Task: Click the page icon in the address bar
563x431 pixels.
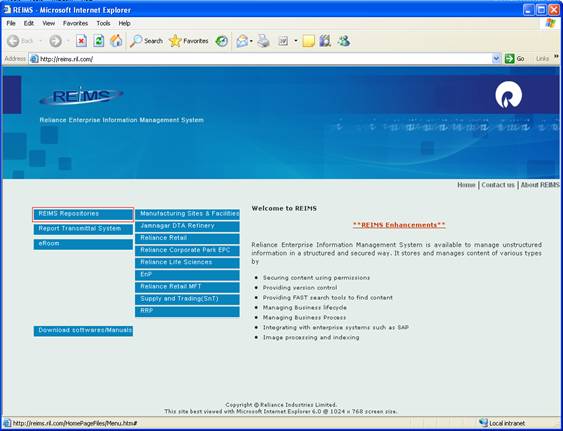Action: tap(34, 59)
